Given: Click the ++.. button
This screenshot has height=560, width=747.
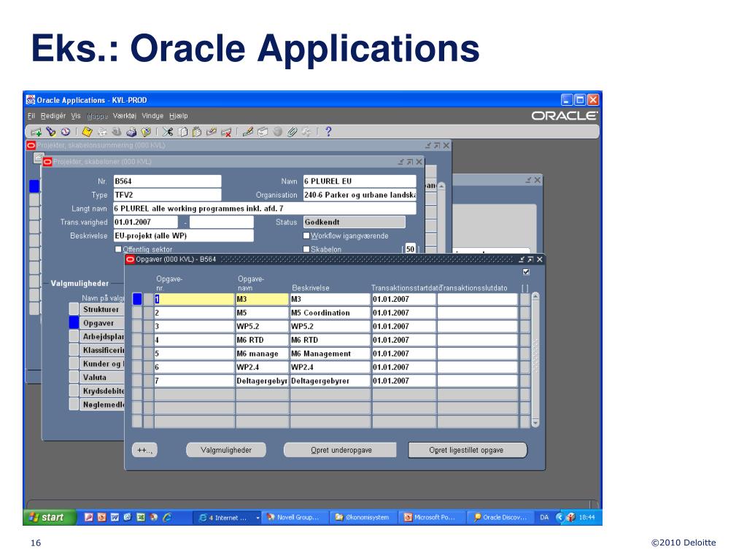Looking at the screenshot, I should [144, 450].
